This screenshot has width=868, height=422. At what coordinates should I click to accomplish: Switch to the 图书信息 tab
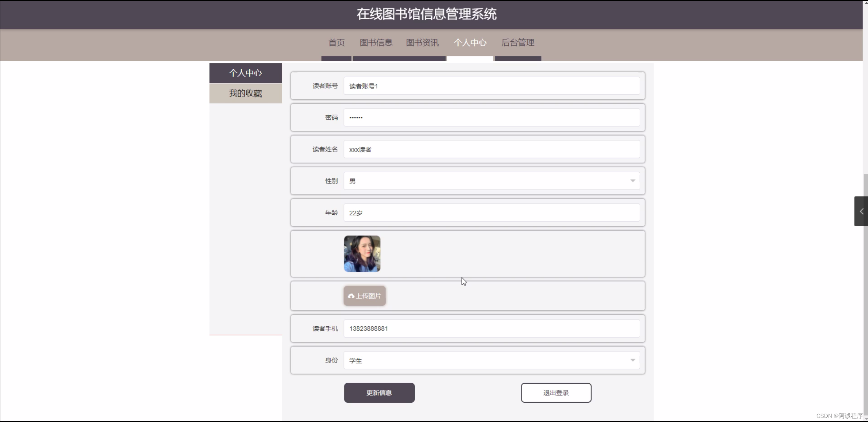tap(376, 42)
